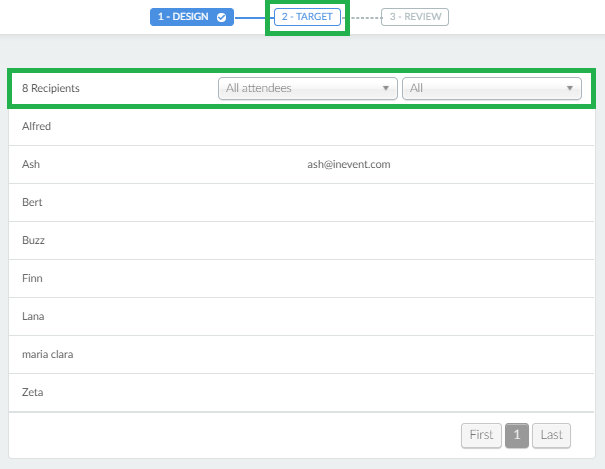Click the checkmark icon on the DESIGN step
Image resolution: width=605 pixels, height=469 pixels.
click(221, 17)
